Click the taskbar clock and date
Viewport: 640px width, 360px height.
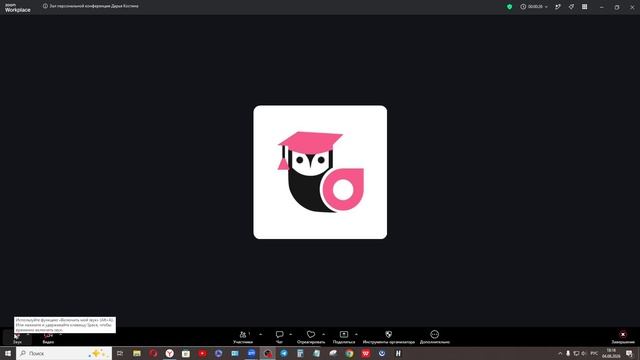click(611, 353)
